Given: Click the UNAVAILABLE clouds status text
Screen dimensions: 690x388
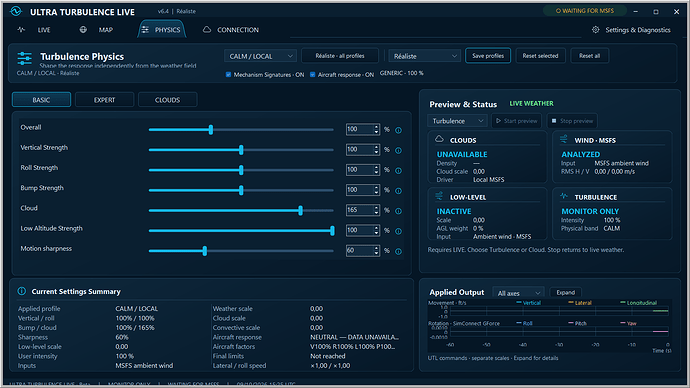Looking at the screenshot, I should [x=462, y=154].
